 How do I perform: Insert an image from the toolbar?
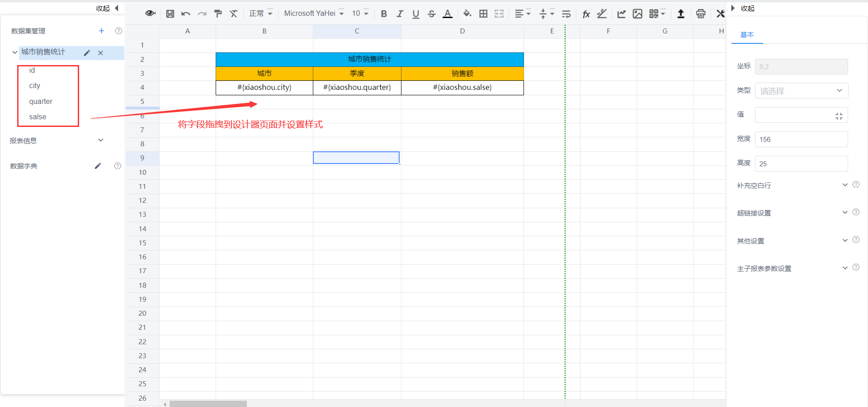tap(637, 14)
